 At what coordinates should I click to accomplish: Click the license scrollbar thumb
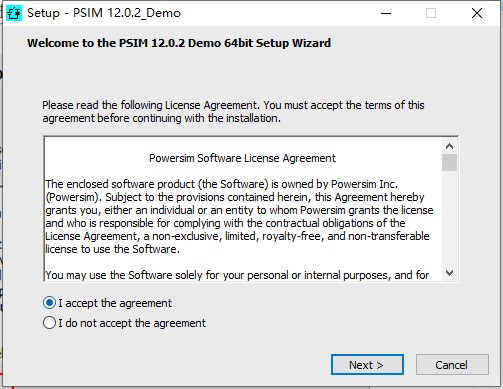[x=449, y=163]
